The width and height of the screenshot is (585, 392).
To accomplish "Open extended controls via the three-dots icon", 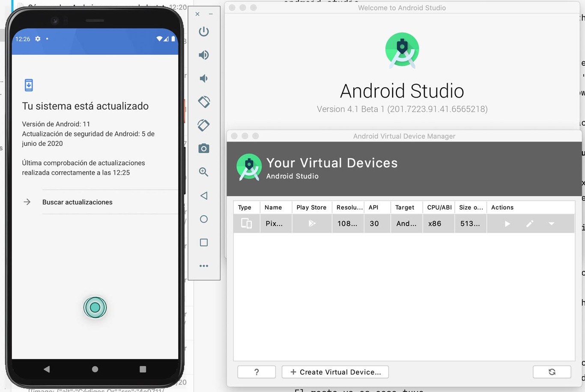I will pos(203,265).
